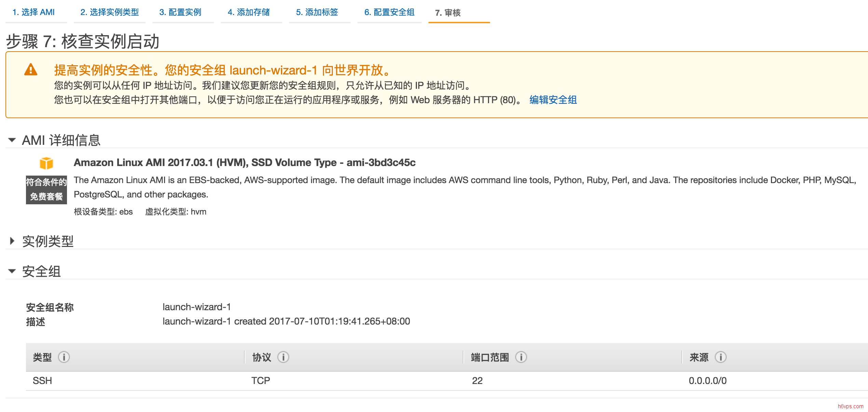Click the port range value 22
868x412 pixels.
tap(477, 381)
